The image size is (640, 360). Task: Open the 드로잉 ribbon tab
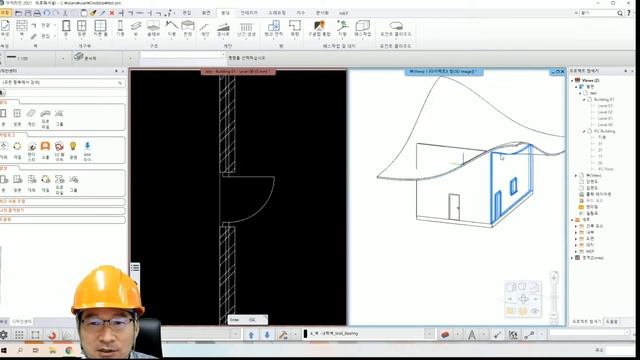click(277, 13)
